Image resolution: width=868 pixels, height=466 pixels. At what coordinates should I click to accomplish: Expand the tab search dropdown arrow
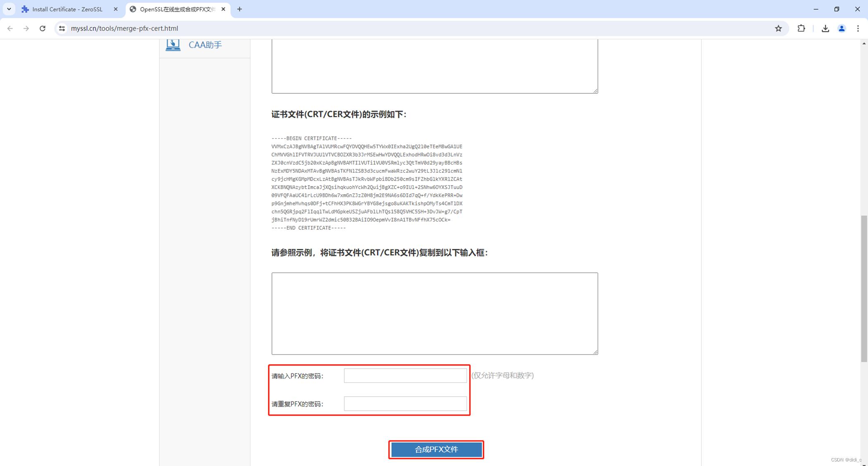[9, 9]
